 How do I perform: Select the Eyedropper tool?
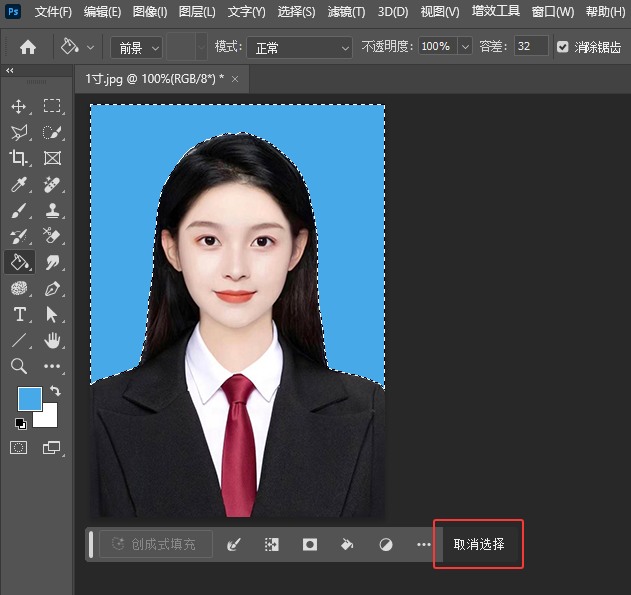coord(19,184)
